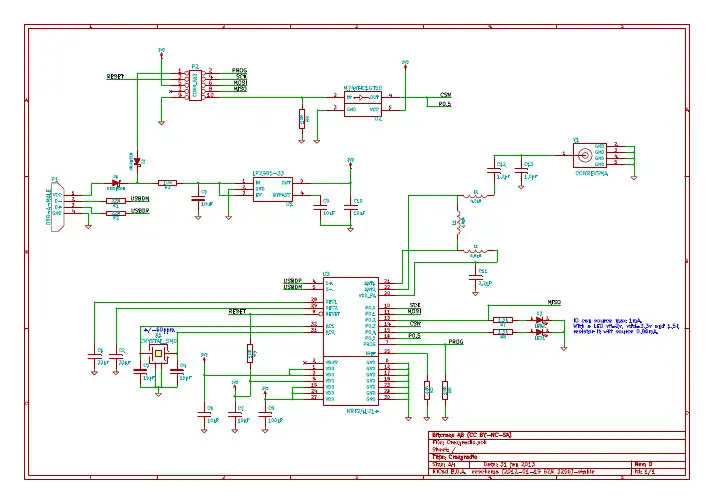Viewport: 713px width, 504px height.
Task: Select the Crazyradio title block text
Action: tap(455, 457)
